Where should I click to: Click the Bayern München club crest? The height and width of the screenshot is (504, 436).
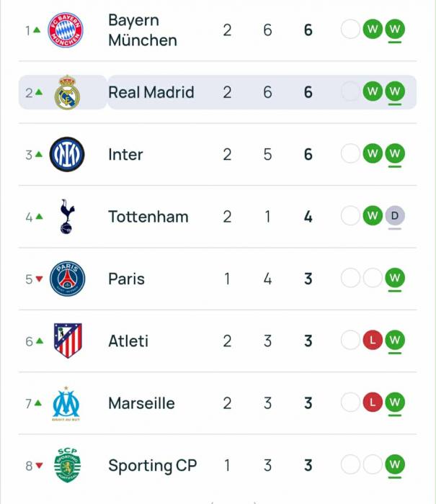66,30
